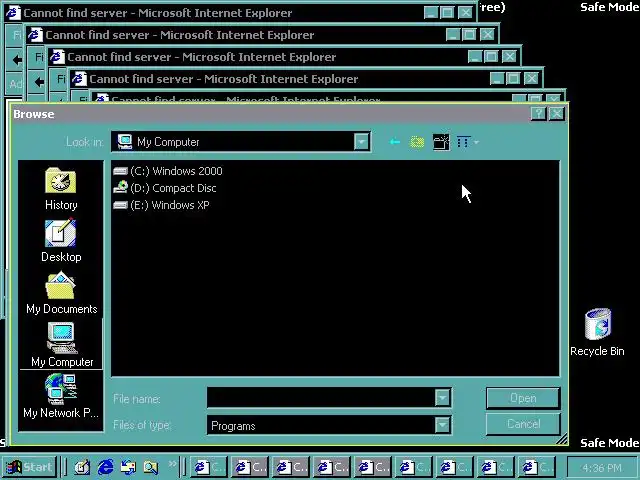
Task: Close the Browse dialog with the X
Action: pos(556,113)
